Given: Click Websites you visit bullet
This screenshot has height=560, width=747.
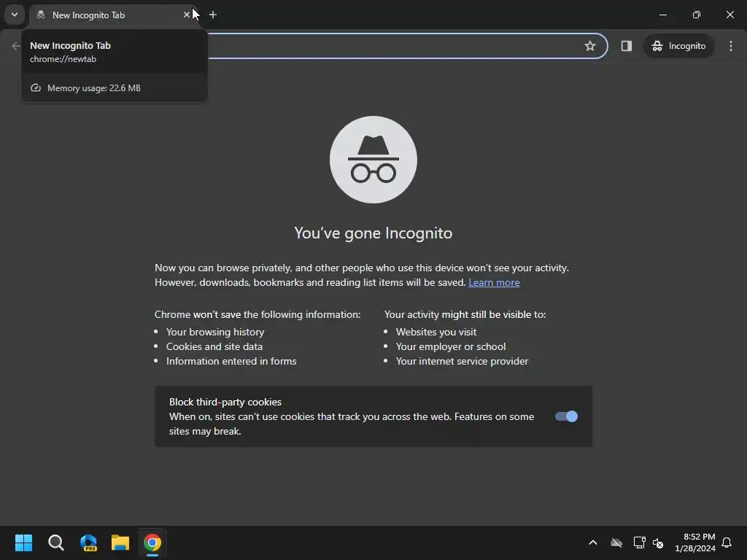Looking at the screenshot, I should (x=436, y=332).
